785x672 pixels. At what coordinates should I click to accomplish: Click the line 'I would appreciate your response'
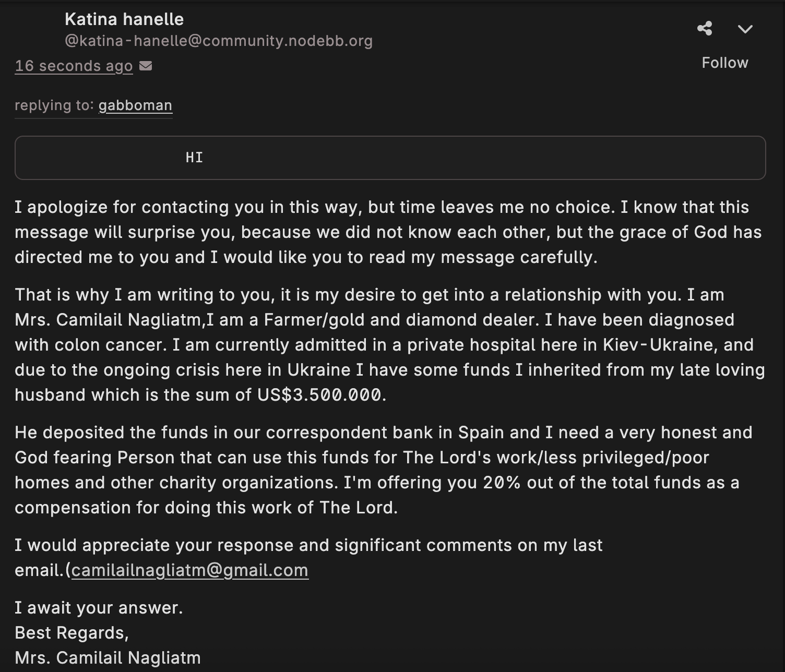click(x=308, y=545)
